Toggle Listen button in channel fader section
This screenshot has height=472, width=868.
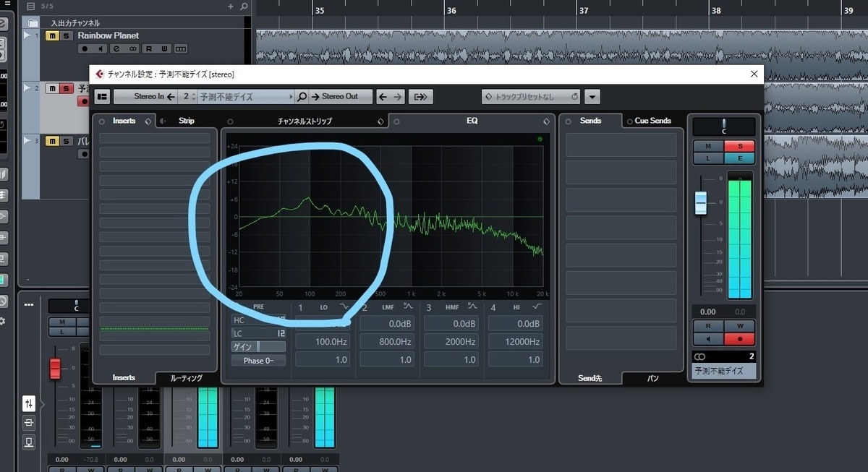708,158
